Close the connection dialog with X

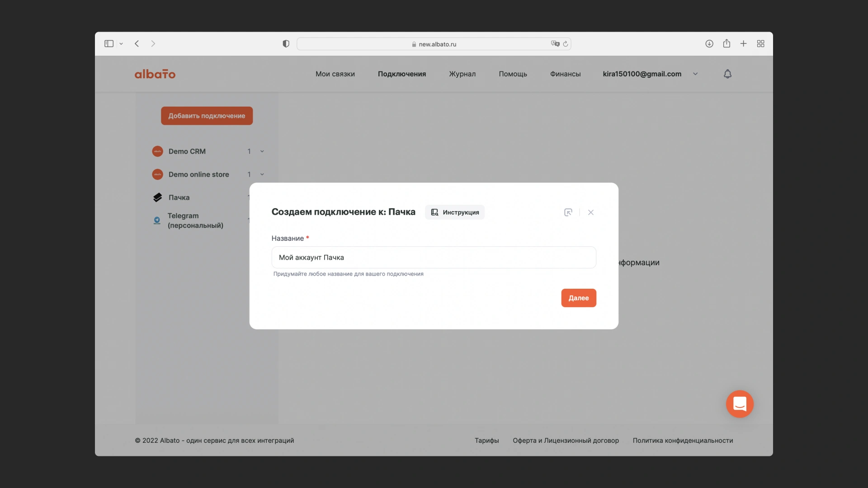pyautogui.click(x=591, y=212)
